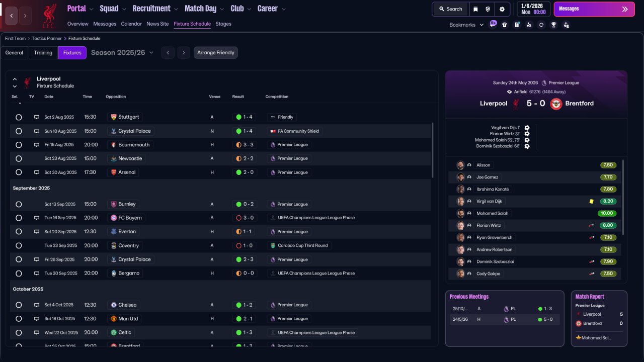644x362 pixels.
Task: Open settings with the gear icon
Action: tap(502, 9)
